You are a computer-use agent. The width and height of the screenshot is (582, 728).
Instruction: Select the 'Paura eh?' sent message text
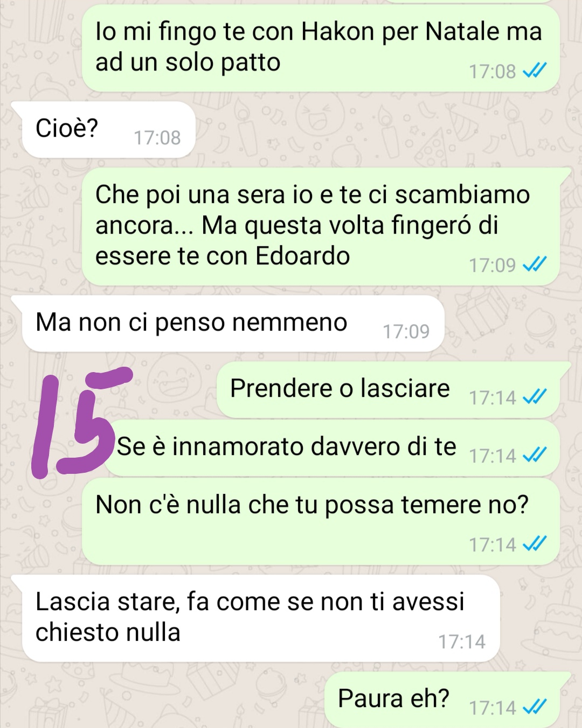point(393,698)
